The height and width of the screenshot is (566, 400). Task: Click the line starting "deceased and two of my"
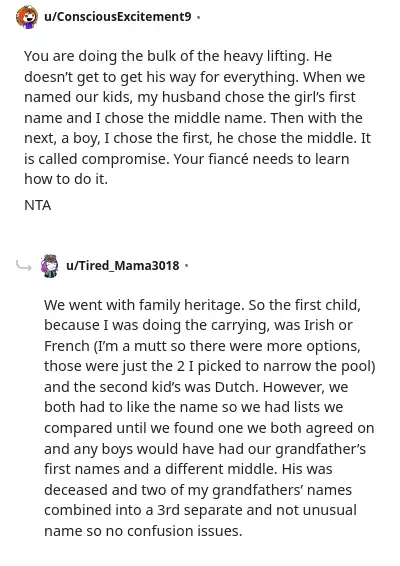[198, 490]
